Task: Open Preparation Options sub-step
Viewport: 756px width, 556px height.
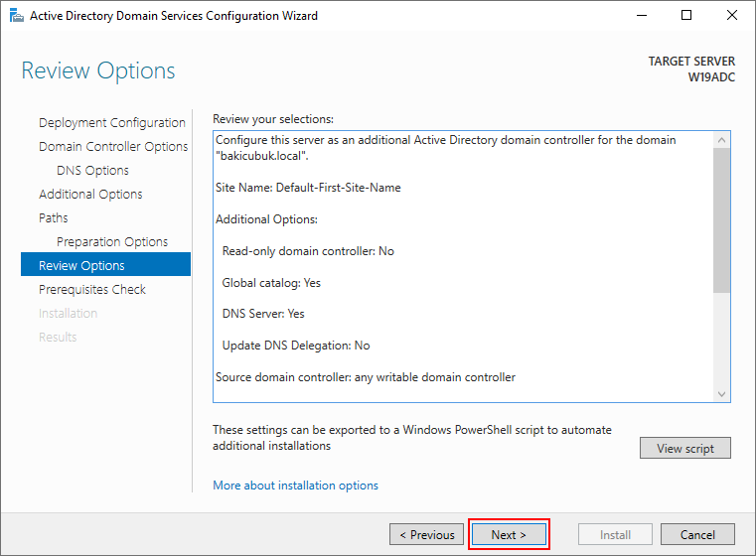Action: [112, 242]
